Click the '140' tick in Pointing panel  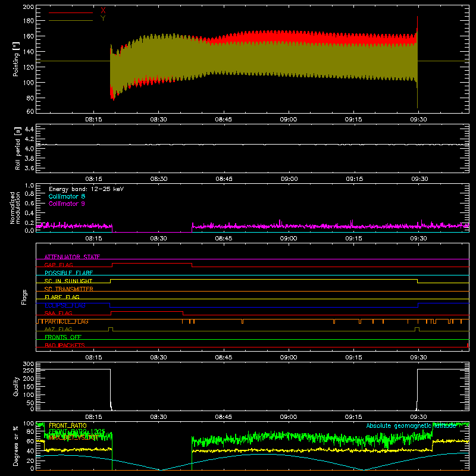28,52
